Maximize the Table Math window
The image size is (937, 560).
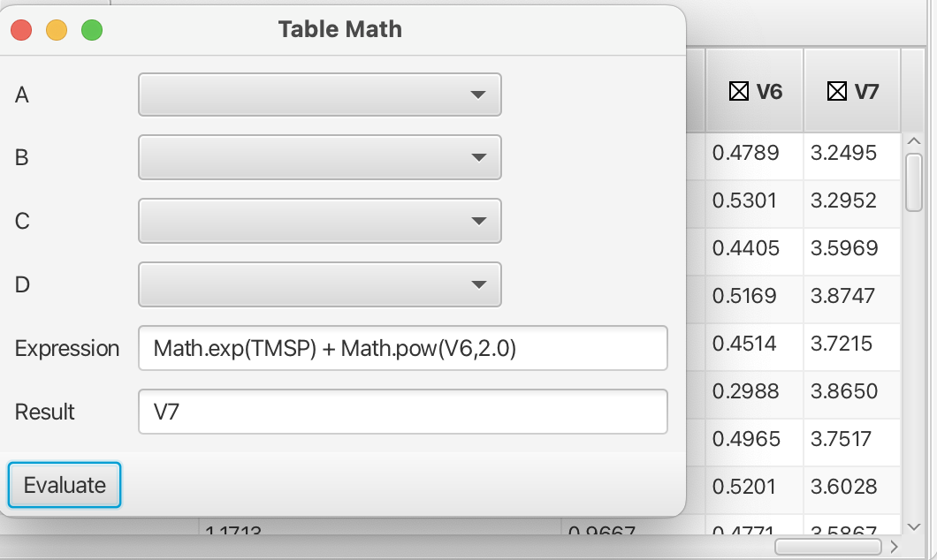pos(92,30)
